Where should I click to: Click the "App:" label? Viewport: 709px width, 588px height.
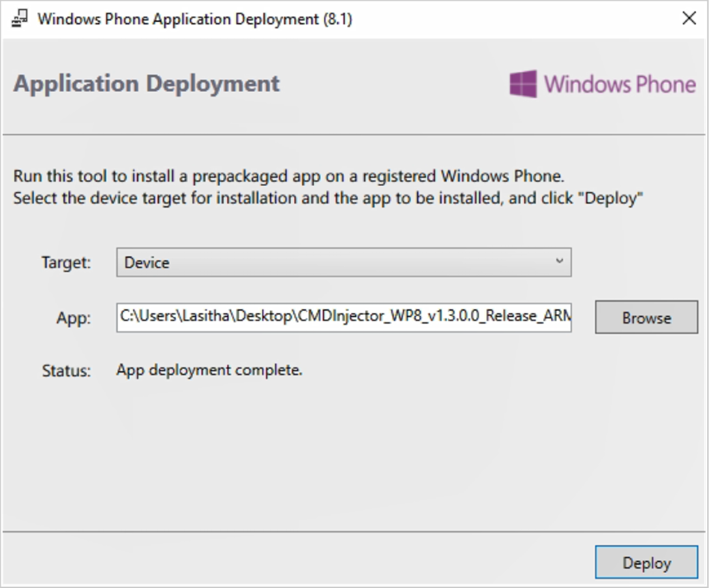point(74,318)
